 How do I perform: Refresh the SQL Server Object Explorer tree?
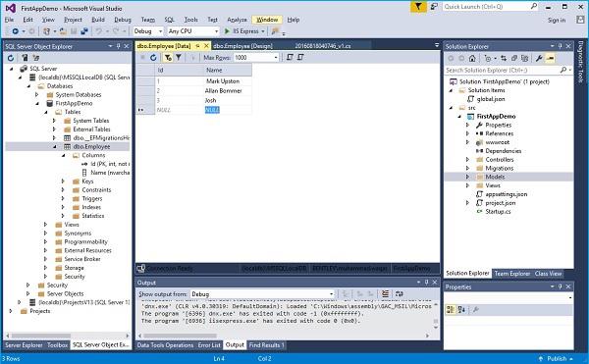[x=11, y=58]
